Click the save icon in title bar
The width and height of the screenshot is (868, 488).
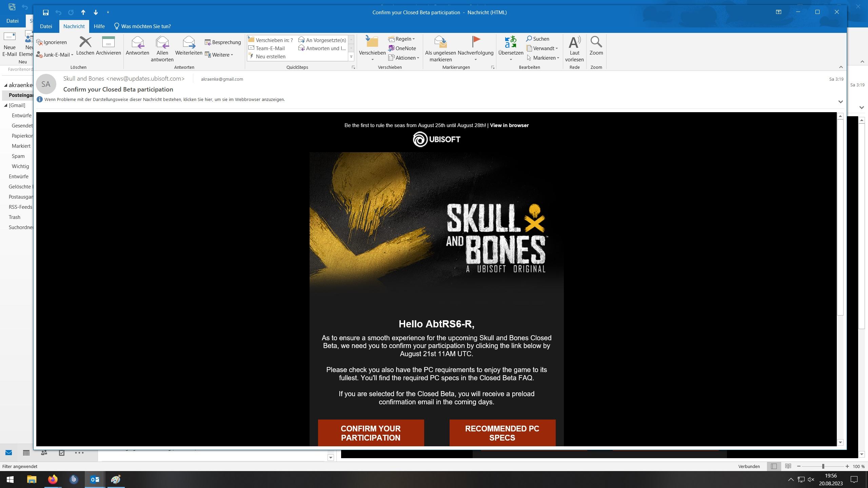coord(46,13)
